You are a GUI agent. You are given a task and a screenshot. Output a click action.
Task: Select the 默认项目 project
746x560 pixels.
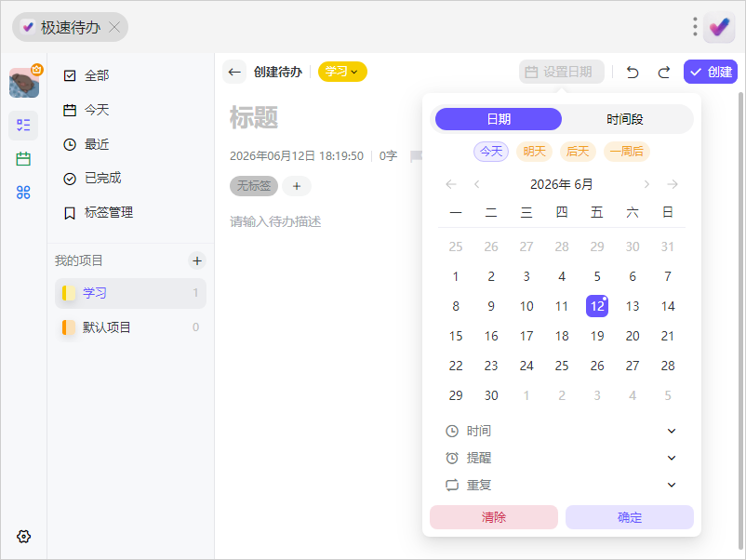[130, 327]
